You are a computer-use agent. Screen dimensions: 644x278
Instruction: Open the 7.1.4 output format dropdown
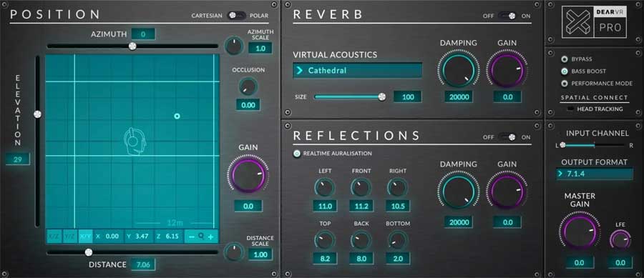(x=595, y=174)
